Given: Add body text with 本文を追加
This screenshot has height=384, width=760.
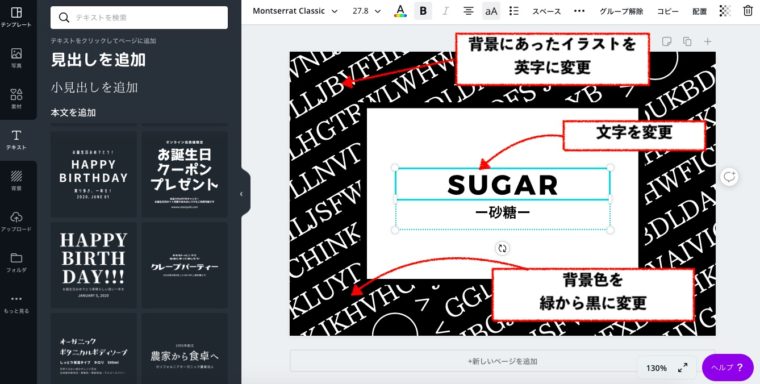Looking at the screenshot, I should pyautogui.click(x=73, y=112).
